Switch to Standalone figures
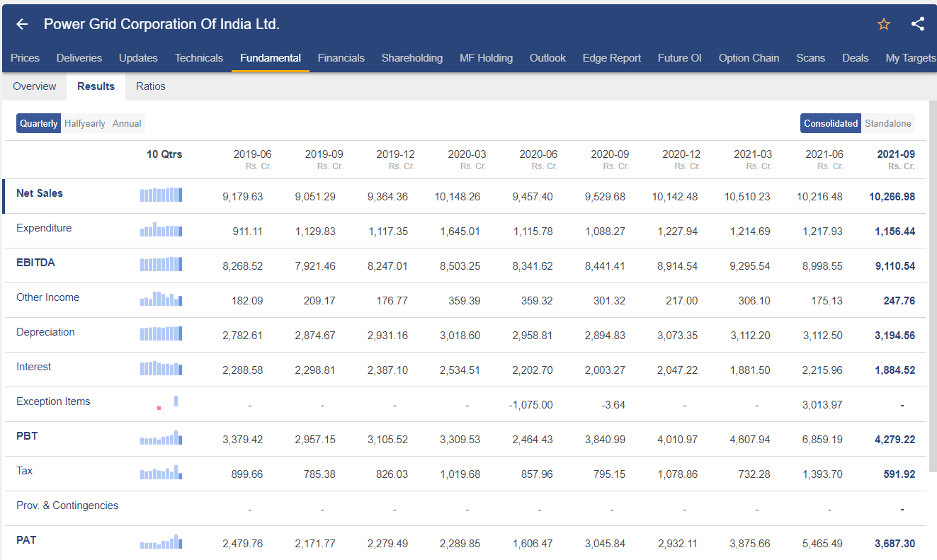 (888, 123)
